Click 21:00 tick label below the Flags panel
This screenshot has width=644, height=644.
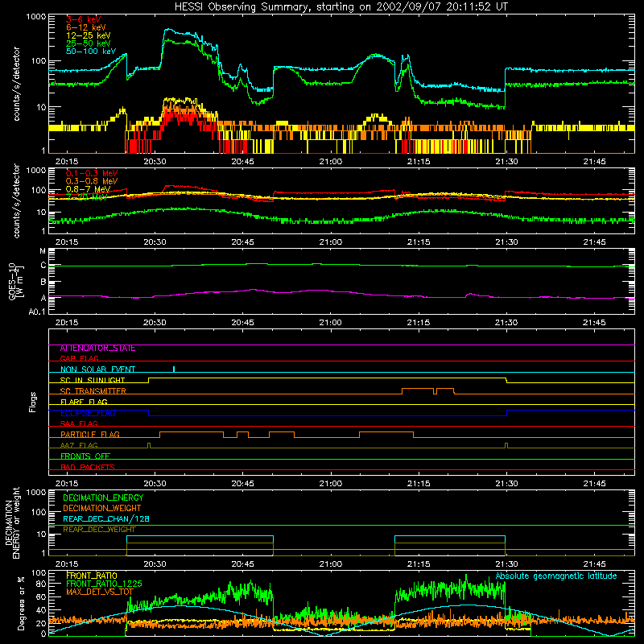(331, 484)
